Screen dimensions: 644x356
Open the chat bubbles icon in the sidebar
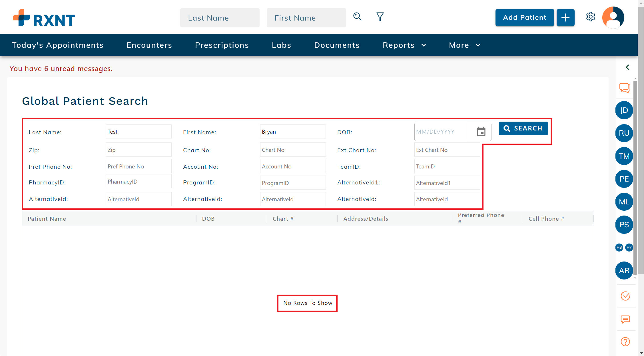pos(625,88)
